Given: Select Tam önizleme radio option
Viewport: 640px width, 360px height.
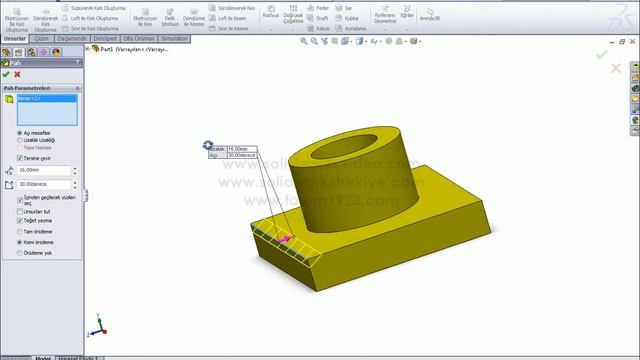Looking at the screenshot, I should [x=19, y=231].
